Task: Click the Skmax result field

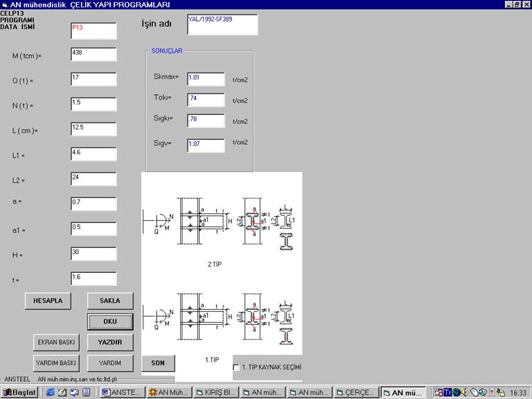Action: (x=206, y=79)
